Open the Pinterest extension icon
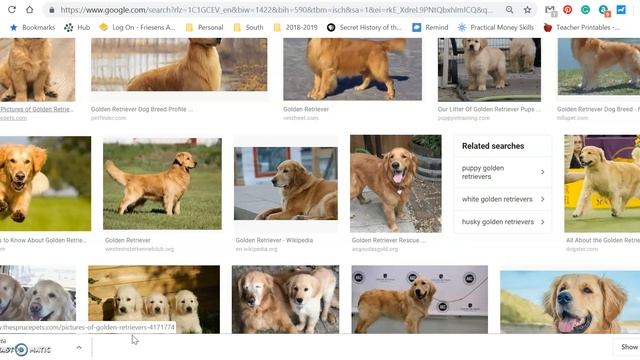 [x=567, y=9]
